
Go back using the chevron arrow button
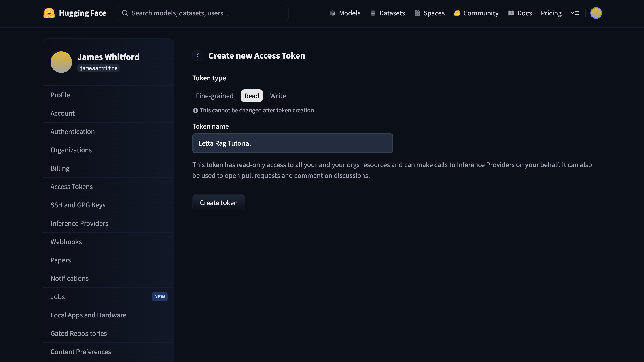click(197, 55)
